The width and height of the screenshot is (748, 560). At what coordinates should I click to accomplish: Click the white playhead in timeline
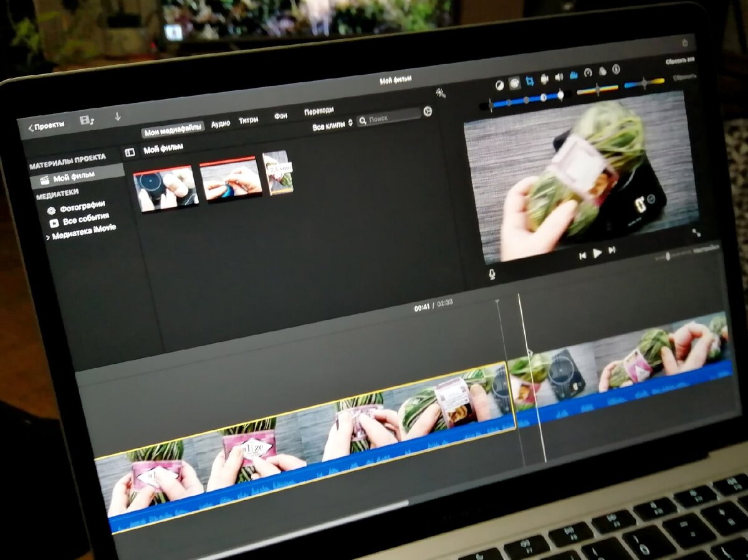coord(532,377)
